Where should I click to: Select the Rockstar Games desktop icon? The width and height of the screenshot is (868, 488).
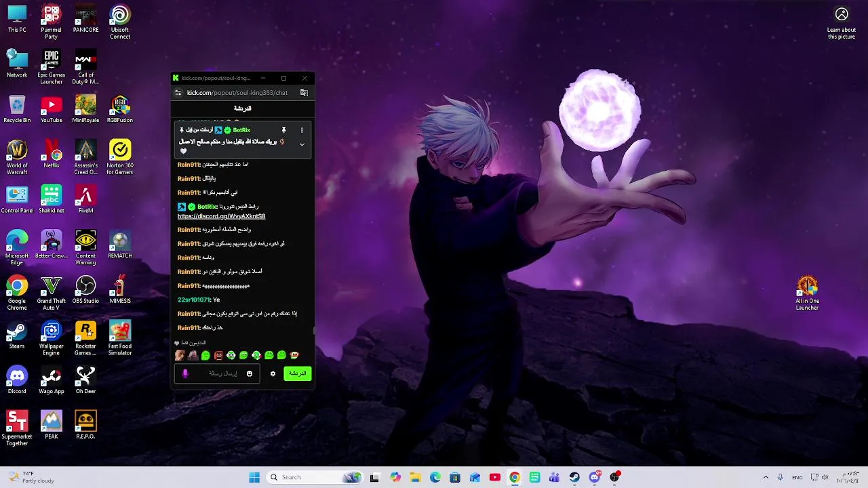[85, 339]
